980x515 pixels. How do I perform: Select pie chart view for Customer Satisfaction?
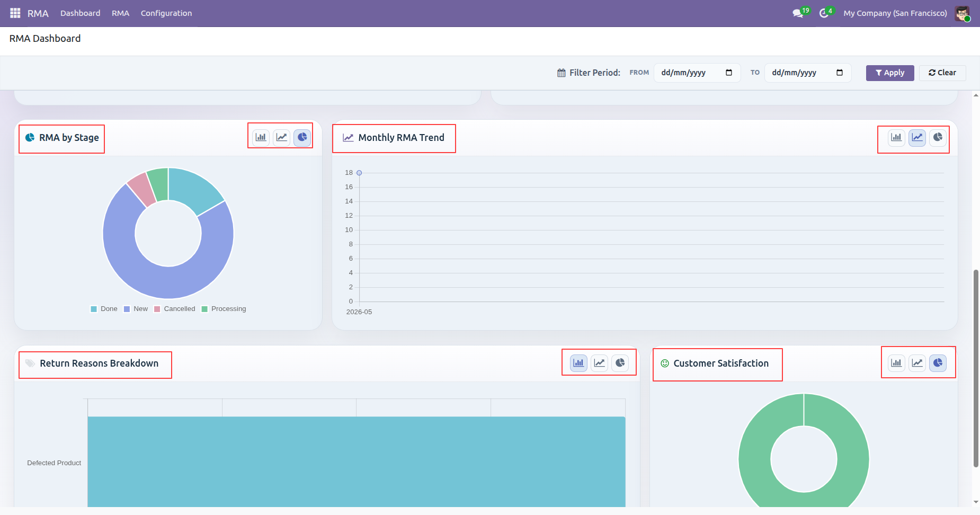[938, 363]
